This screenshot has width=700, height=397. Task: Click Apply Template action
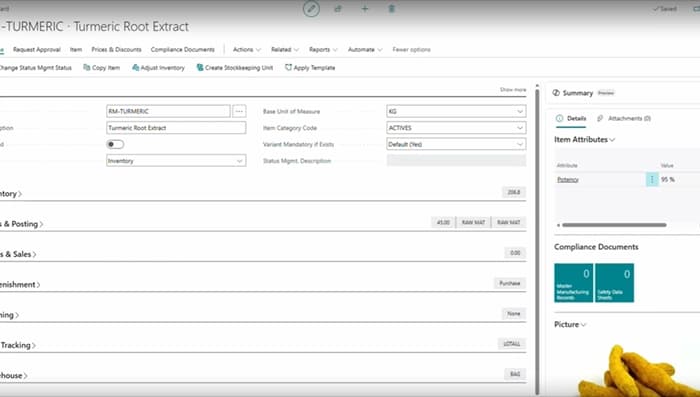[310, 67]
